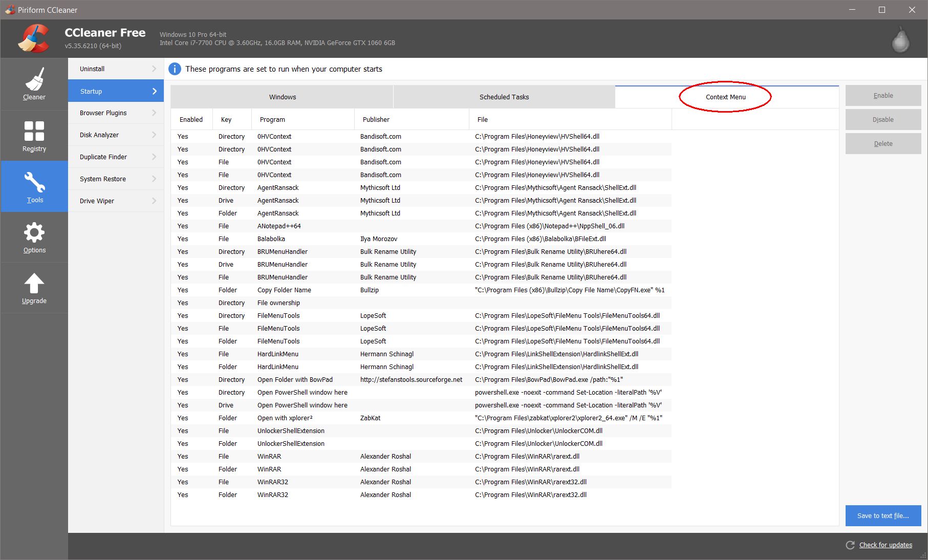The width and height of the screenshot is (928, 560).
Task: Close the CCleaner window
Action: (912, 10)
